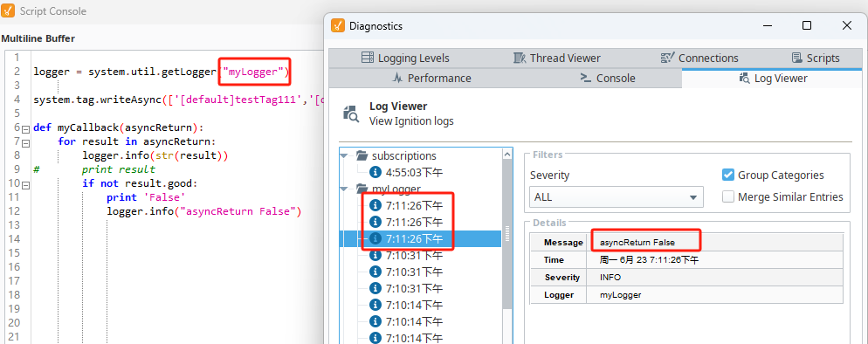Viewport: 868px width, 344px height.
Task: Click the commented '# print result' line
Action: [x=119, y=169]
